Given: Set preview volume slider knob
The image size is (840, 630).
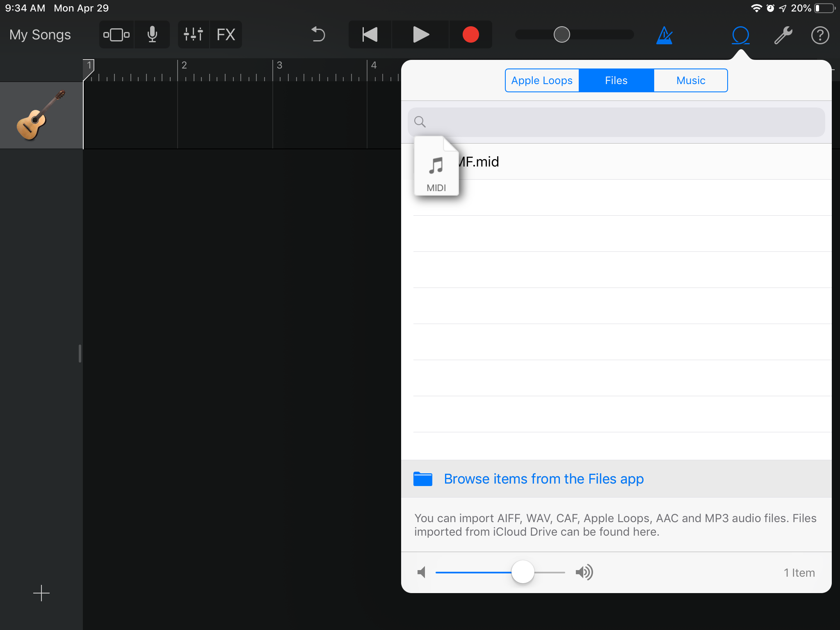Looking at the screenshot, I should [x=523, y=572].
